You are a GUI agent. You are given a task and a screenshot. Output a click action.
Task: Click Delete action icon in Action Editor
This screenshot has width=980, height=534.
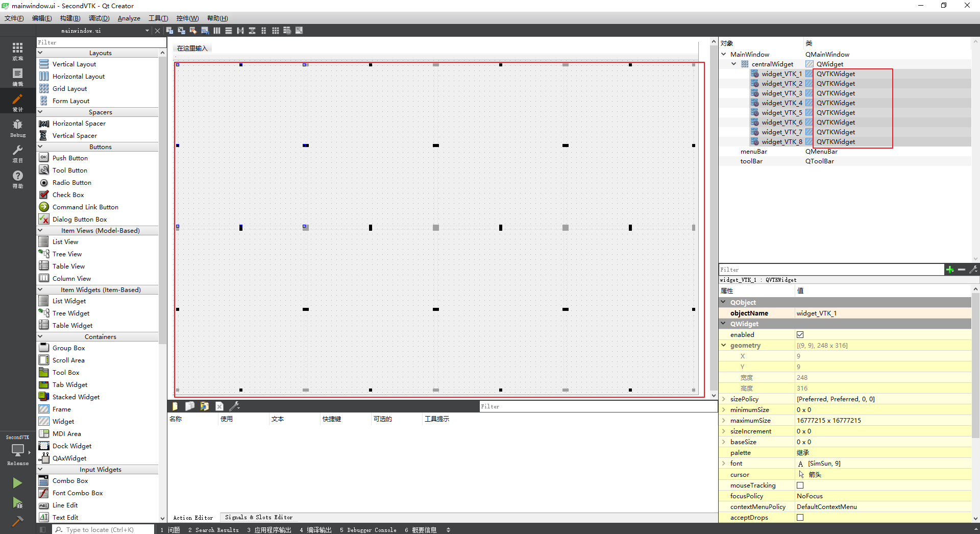point(219,406)
